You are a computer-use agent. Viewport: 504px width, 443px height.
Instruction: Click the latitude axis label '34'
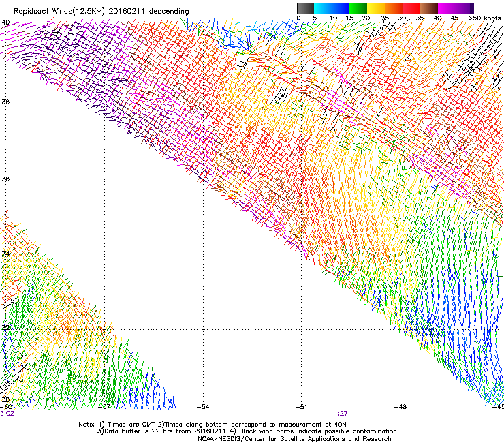[x=5, y=254]
